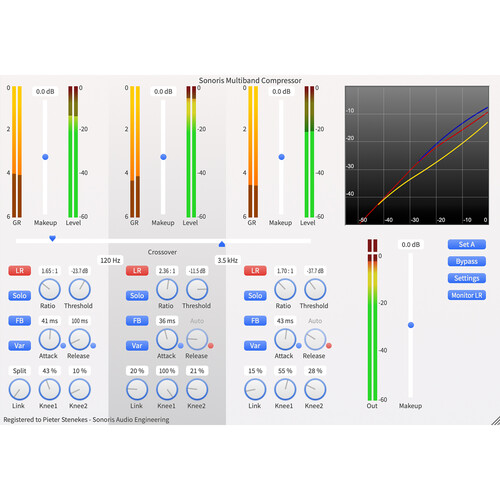Click the low band release value 100 ms

pos(80,321)
